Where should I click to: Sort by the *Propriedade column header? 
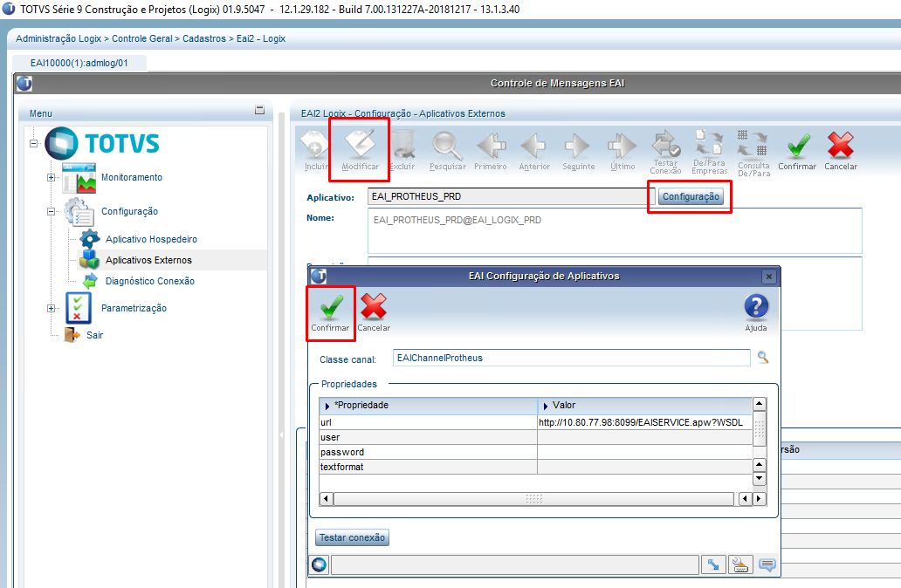(428, 406)
